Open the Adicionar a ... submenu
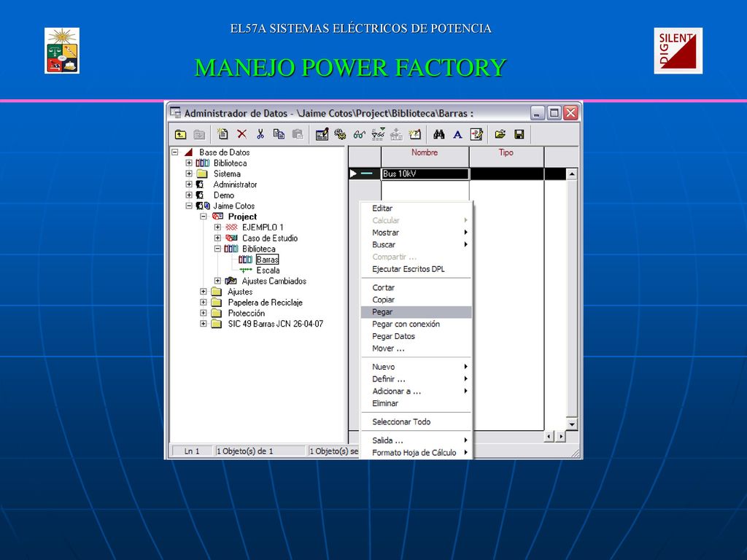This screenshot has width=747, height=560. (x=417, y=391)
